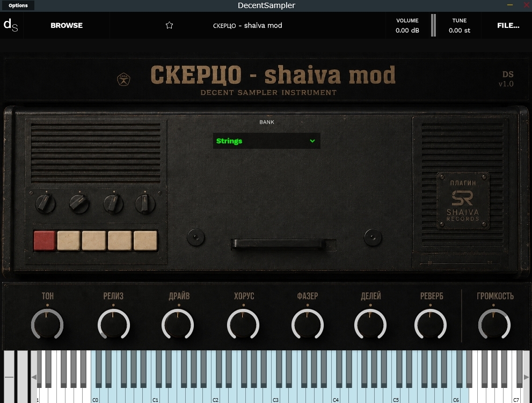Image resolution: width=532 pixels, height=403 pixels.
Task: Click the fourth small knob on device panel
Action: coord(145,203)
